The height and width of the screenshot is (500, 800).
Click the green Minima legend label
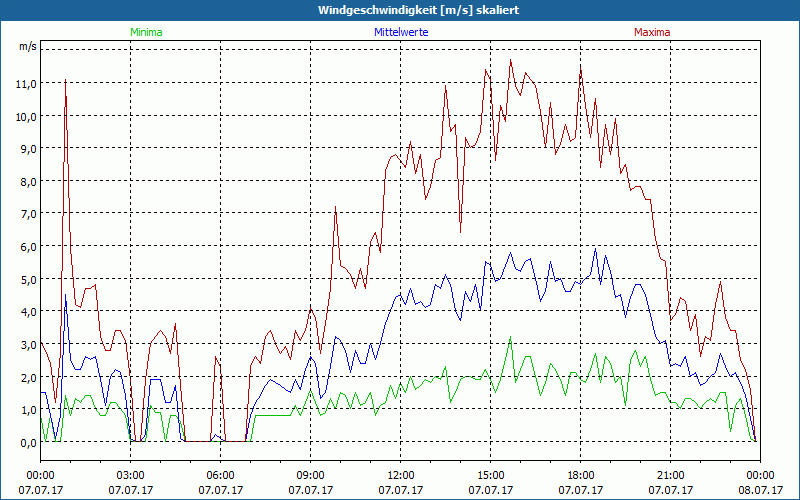click(x=146, y=32)
